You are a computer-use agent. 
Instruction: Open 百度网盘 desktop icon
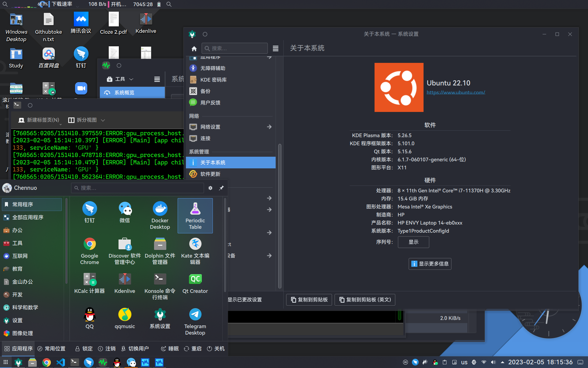(x=49, y=58)
